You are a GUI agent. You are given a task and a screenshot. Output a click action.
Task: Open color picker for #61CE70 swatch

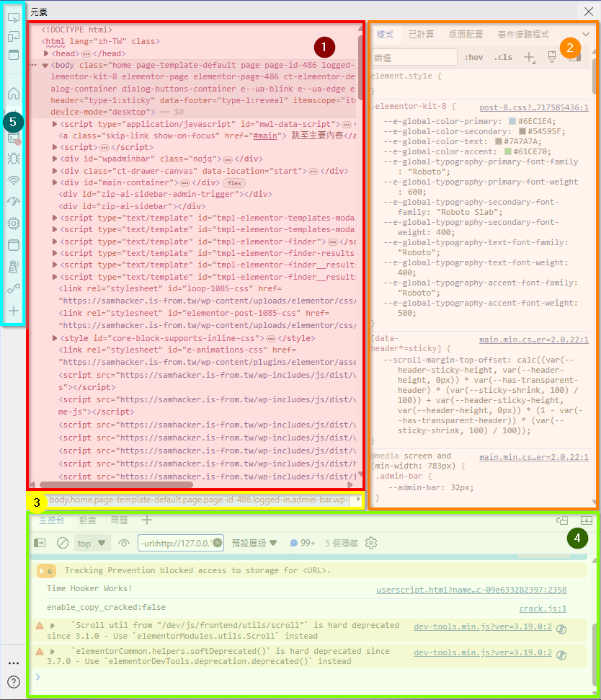click(508, 152)
